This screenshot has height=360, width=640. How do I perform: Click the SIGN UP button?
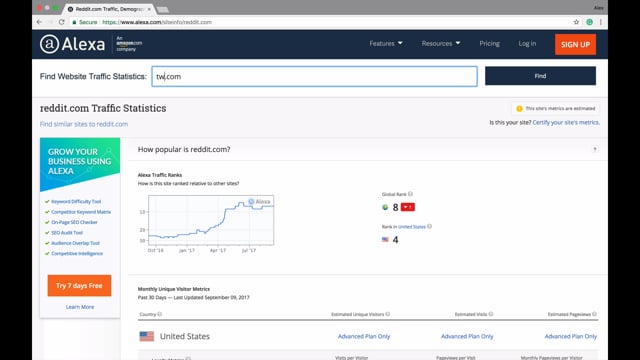pos(575,44)
